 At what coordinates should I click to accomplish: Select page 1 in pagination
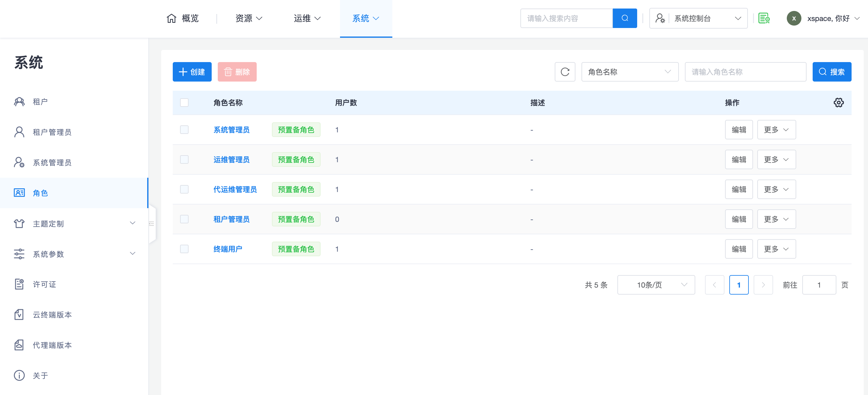(739, 285)
